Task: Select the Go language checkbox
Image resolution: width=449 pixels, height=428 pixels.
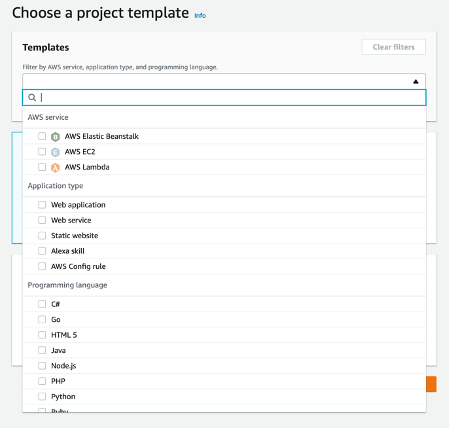Action: tap(42, 319)
